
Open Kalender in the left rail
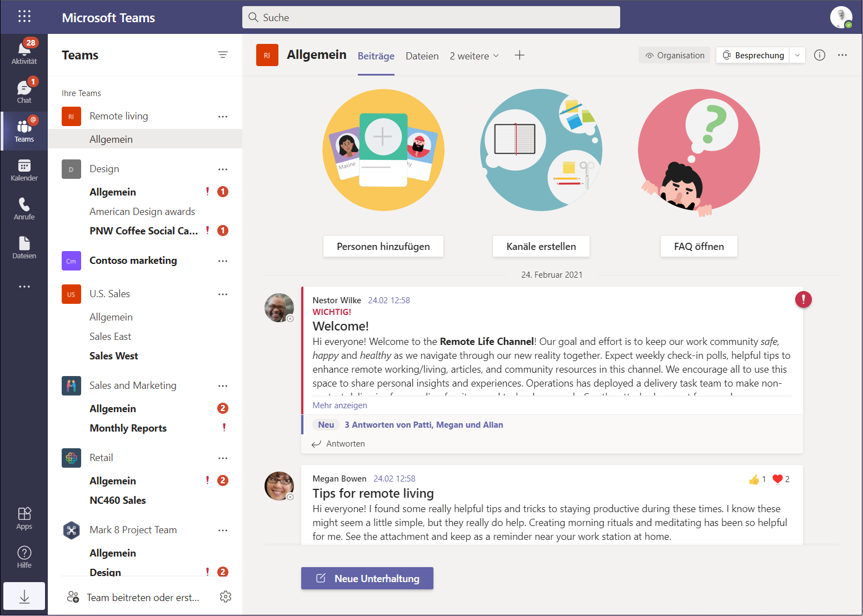coord(24,169)
